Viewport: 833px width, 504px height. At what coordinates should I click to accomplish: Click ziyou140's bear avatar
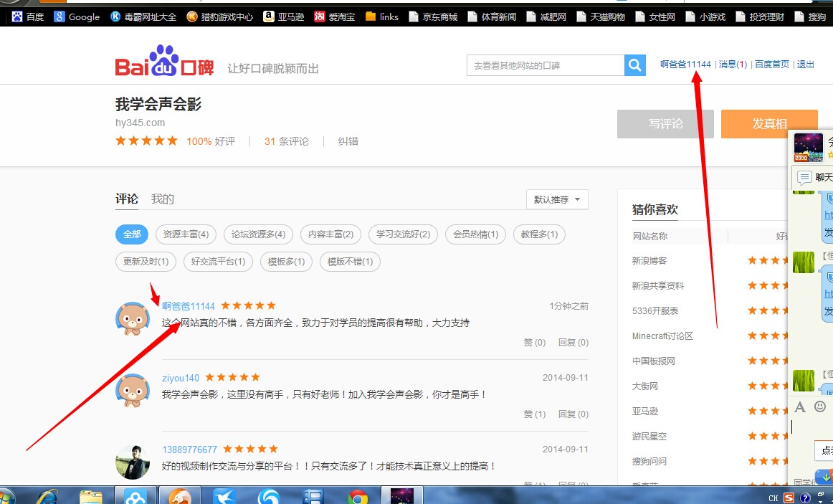pyautogui.click(x=133, y=390)
